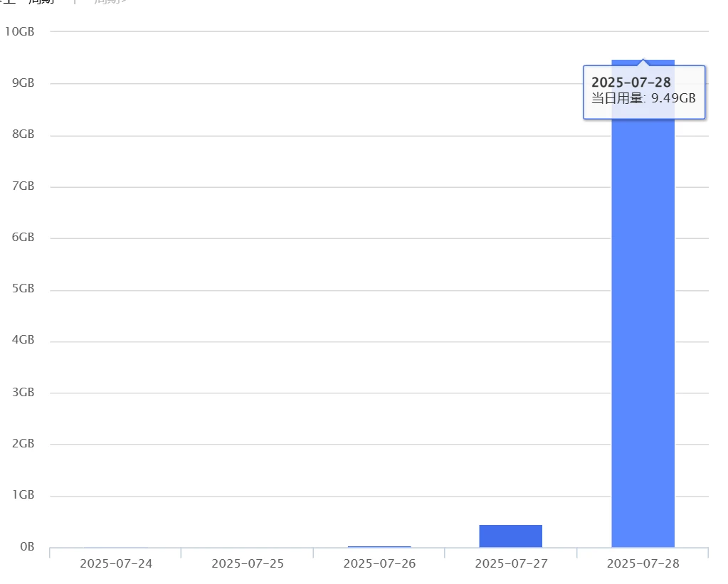Click the 5GB y-axis label

click(23, 290)
